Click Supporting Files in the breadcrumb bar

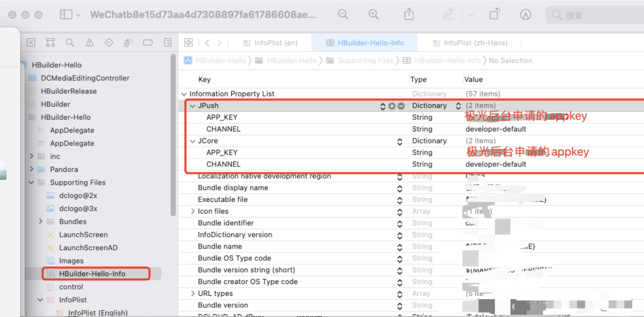[x=365, y=61]
